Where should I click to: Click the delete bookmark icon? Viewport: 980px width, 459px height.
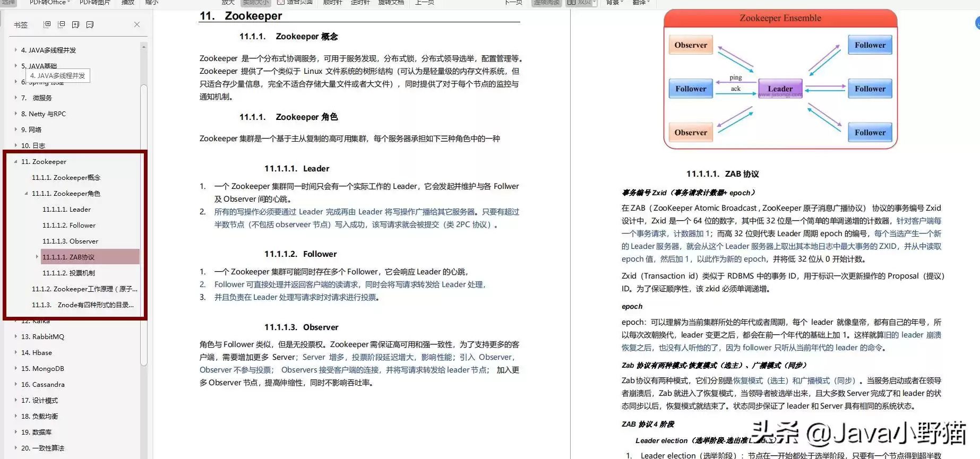point(90,24)
